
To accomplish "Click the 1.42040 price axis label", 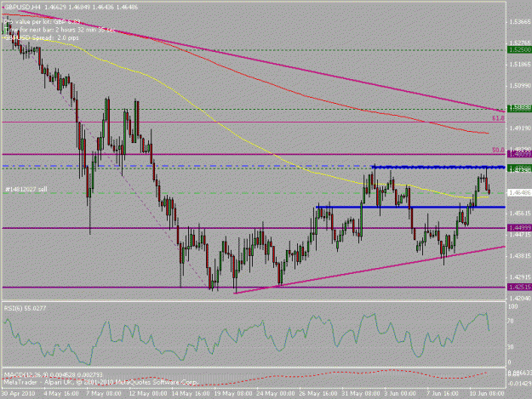I will pyautogui.click(x=519, y=299).
